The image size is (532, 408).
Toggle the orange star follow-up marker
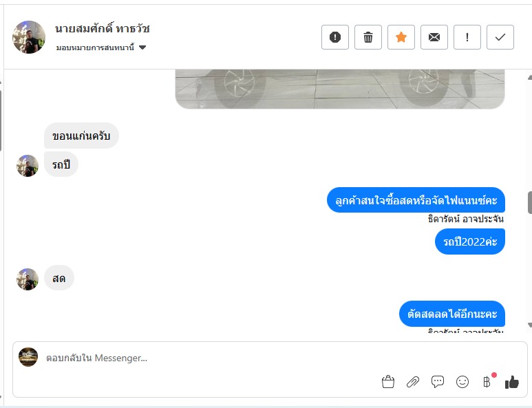point(401,37)
